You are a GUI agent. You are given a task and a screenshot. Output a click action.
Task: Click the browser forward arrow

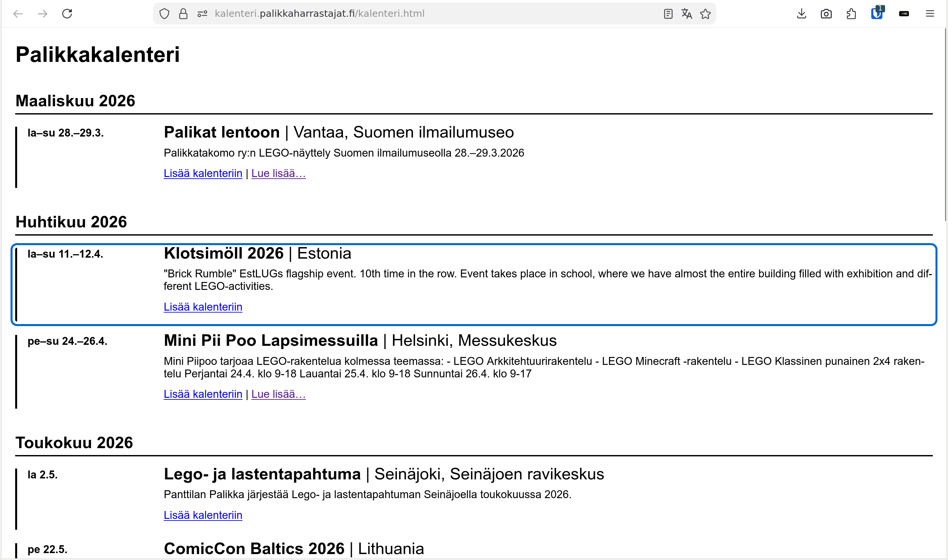(x=43, y=14)
